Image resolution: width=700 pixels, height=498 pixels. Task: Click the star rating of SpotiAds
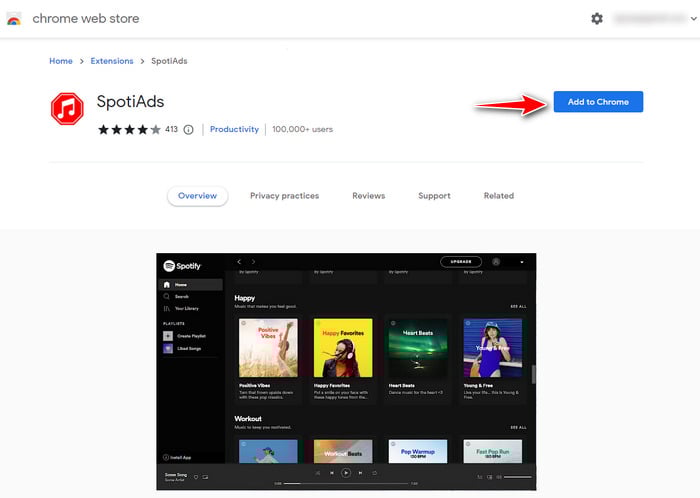pyautogui.click(x=129, y=129)
